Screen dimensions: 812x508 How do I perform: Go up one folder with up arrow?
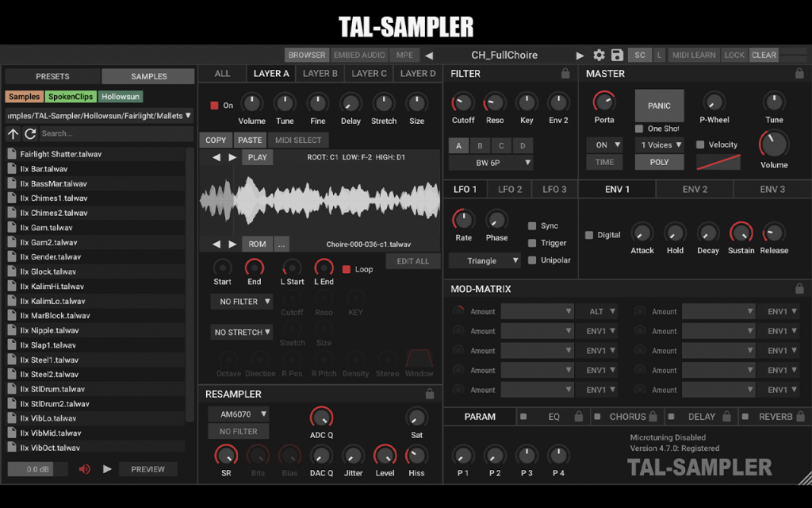13,133
